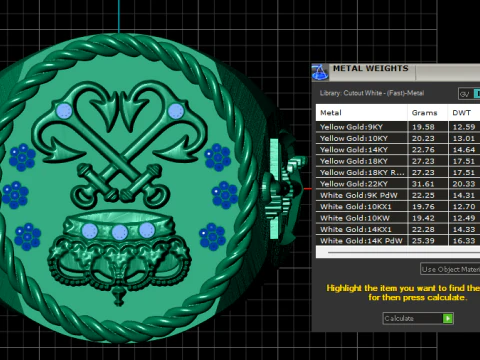Click the 16.33 DWT value
Image resolution: width=480 pixels, height=360 pixels.
464,241
